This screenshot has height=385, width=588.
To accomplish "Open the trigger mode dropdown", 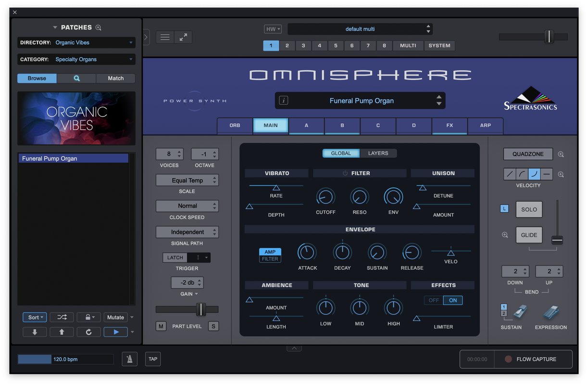I will [199, 257].
